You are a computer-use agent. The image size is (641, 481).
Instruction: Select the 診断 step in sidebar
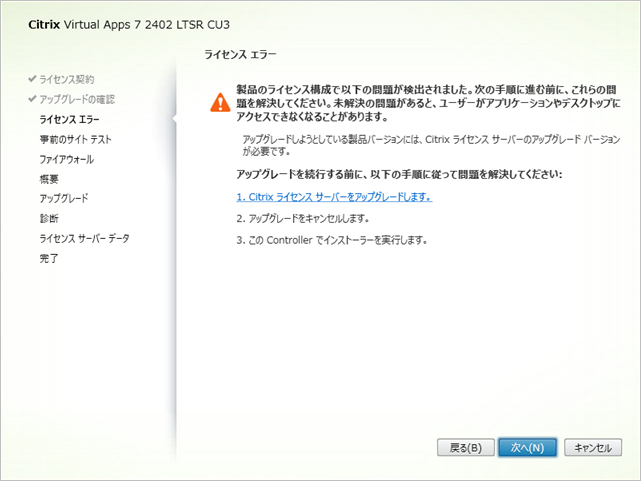click(x=49, y=218)
